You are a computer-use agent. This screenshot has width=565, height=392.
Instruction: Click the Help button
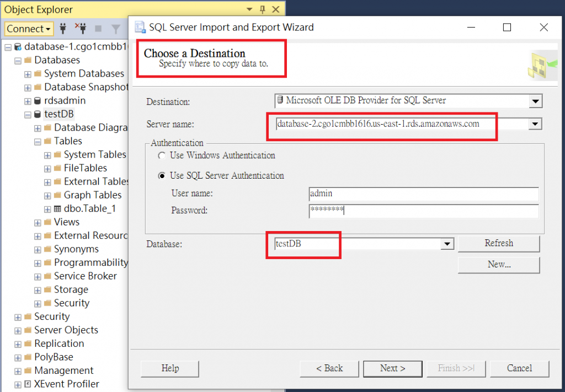pos(170,369)
